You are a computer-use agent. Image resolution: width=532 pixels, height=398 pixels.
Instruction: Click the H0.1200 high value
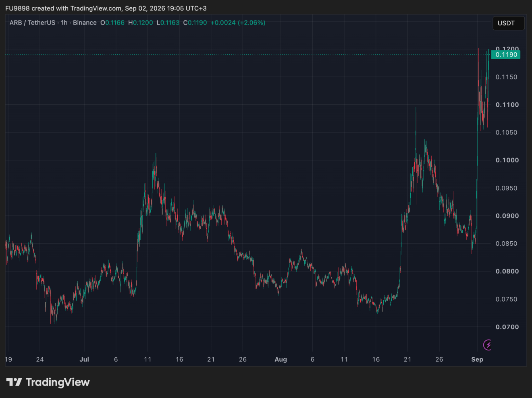click(x=141, y=23)
